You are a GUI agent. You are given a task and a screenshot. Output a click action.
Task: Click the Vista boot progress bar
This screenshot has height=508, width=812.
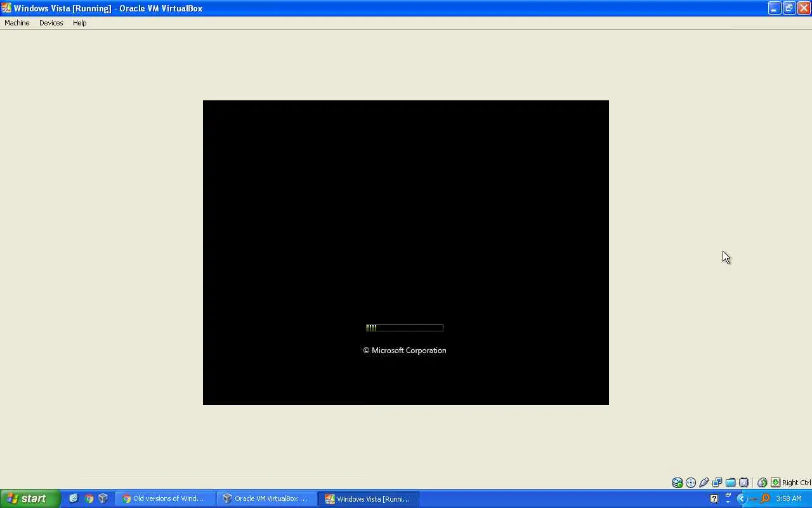405,328
